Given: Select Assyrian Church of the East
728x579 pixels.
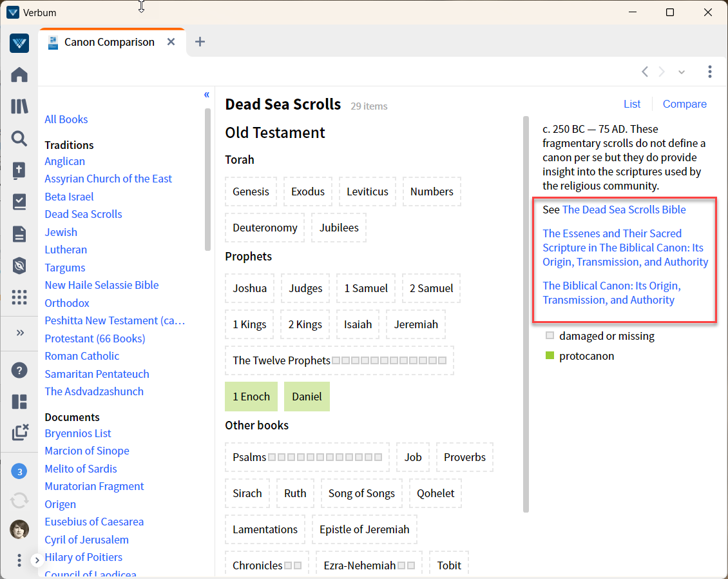Looking at the screenshot, I should tap(108, 179).
